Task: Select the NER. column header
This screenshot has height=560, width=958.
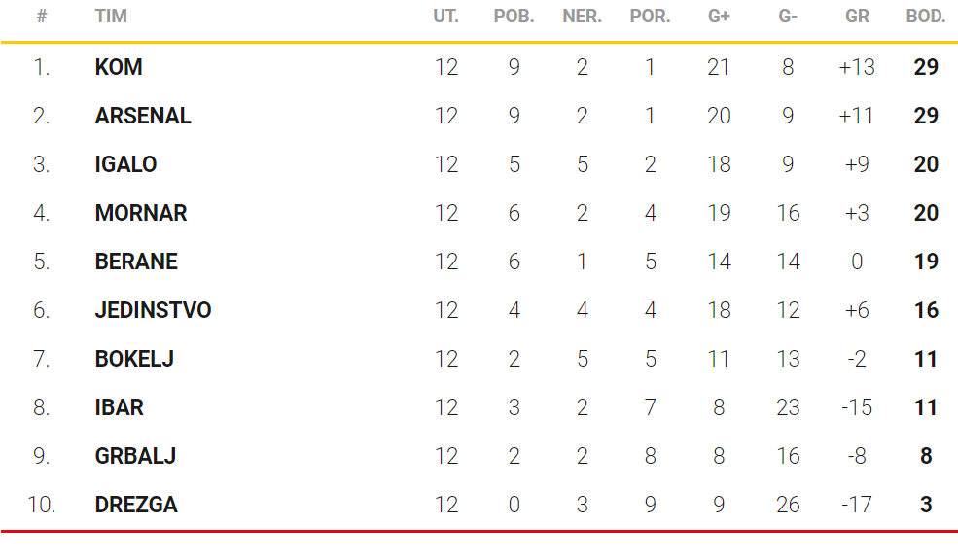Action: pyautogui.click(x=582, y=17)
